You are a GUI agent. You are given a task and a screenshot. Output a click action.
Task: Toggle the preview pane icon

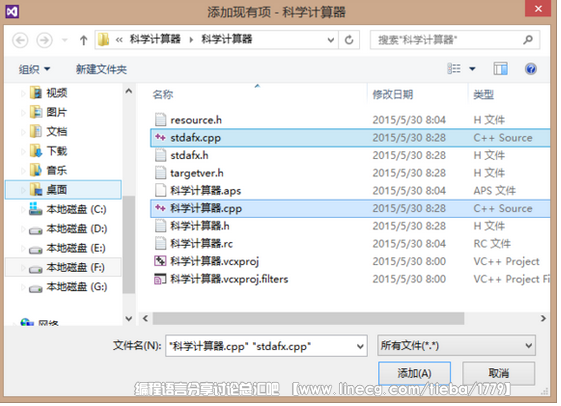point(500,68)
